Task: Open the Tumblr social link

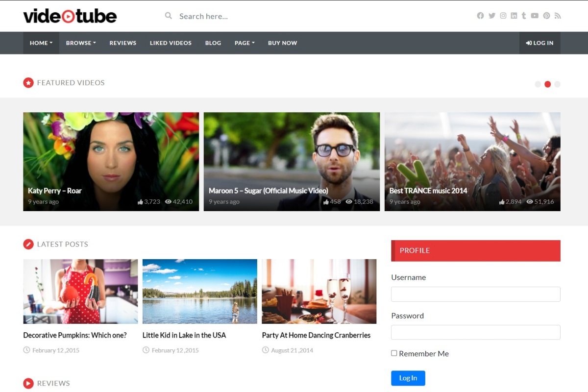Action: pos(524,16)
